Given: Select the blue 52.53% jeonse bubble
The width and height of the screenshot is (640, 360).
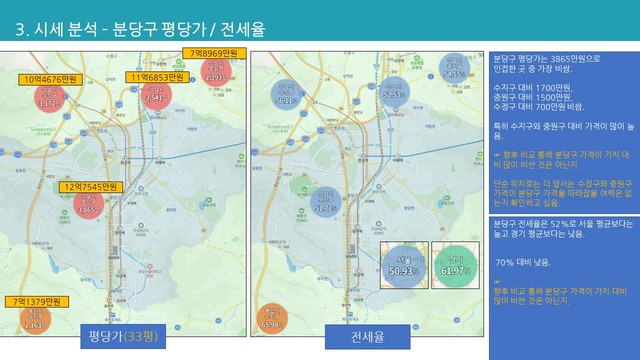Looking at the screenshot, I should tap(394, 92).
